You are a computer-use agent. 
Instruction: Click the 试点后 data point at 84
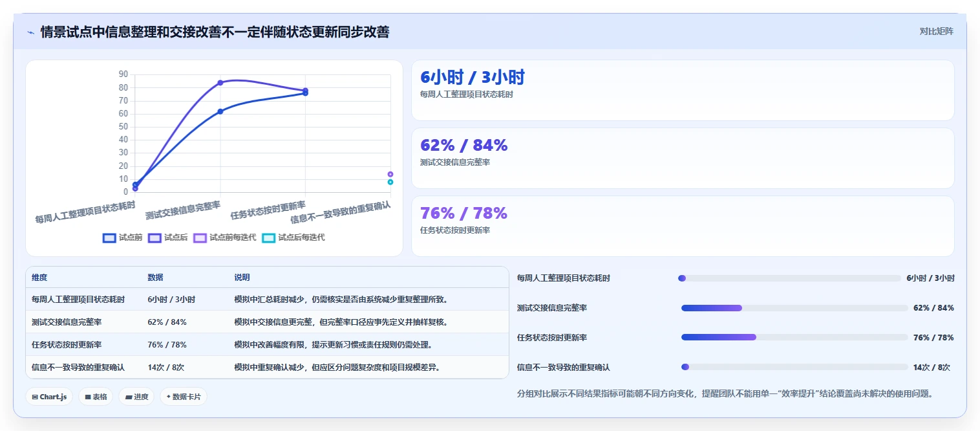pyautogui.click(x=220, y=83)
